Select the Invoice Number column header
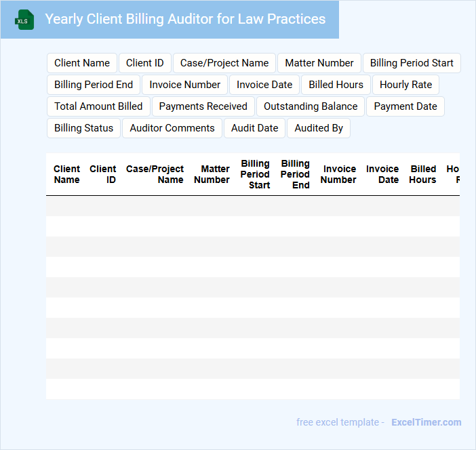Image resolution: width=476 pixels, height=450 pixels. point(338,174)
